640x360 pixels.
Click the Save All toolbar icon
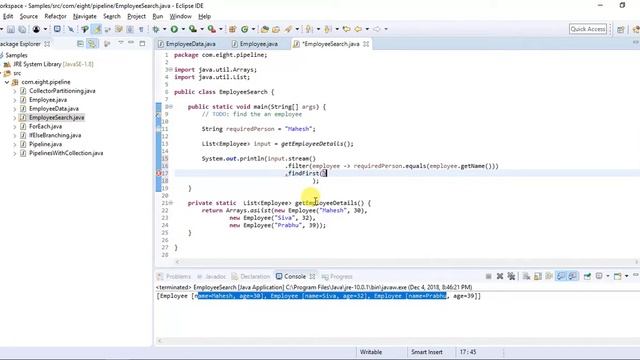point(22,29)
